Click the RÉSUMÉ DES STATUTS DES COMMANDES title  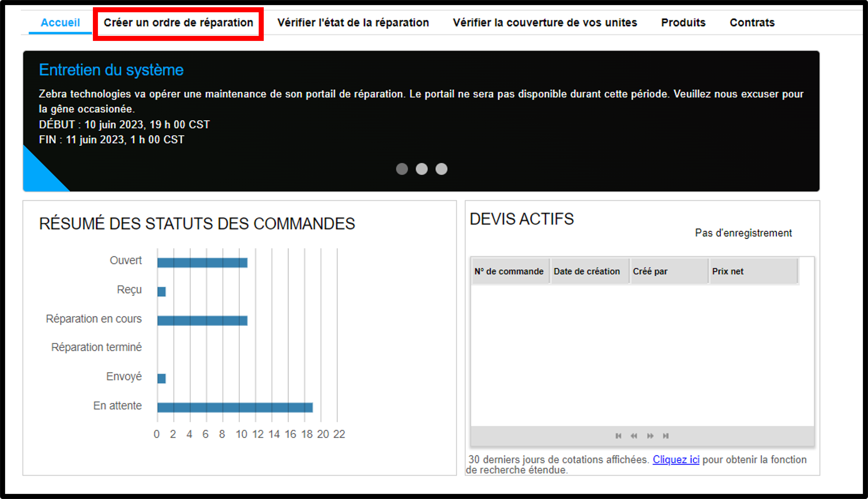197,224
